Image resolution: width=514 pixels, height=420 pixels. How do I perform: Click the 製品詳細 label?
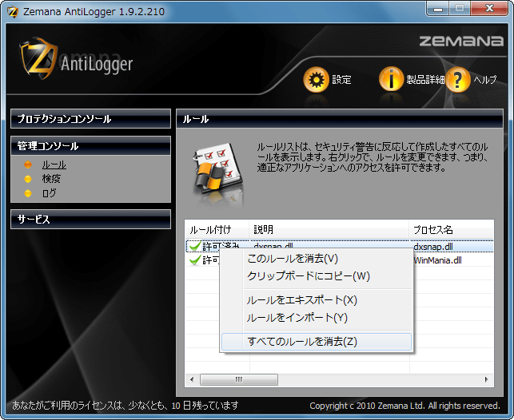tap(425, 80)
